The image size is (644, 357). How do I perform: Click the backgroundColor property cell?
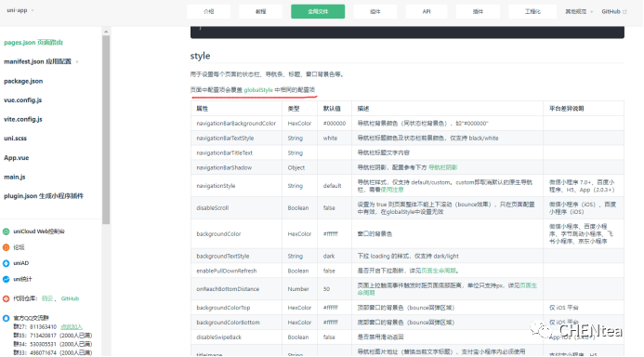tap(236, 233)
